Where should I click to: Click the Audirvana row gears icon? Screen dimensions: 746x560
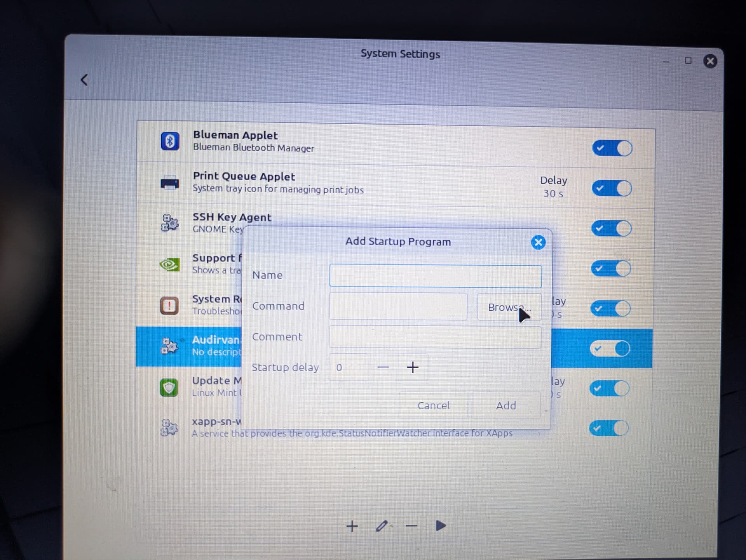click(169, 345)
